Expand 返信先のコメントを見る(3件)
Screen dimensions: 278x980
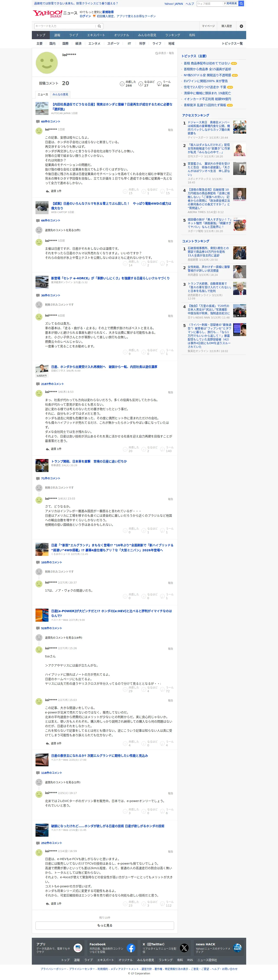coord(62,230)
